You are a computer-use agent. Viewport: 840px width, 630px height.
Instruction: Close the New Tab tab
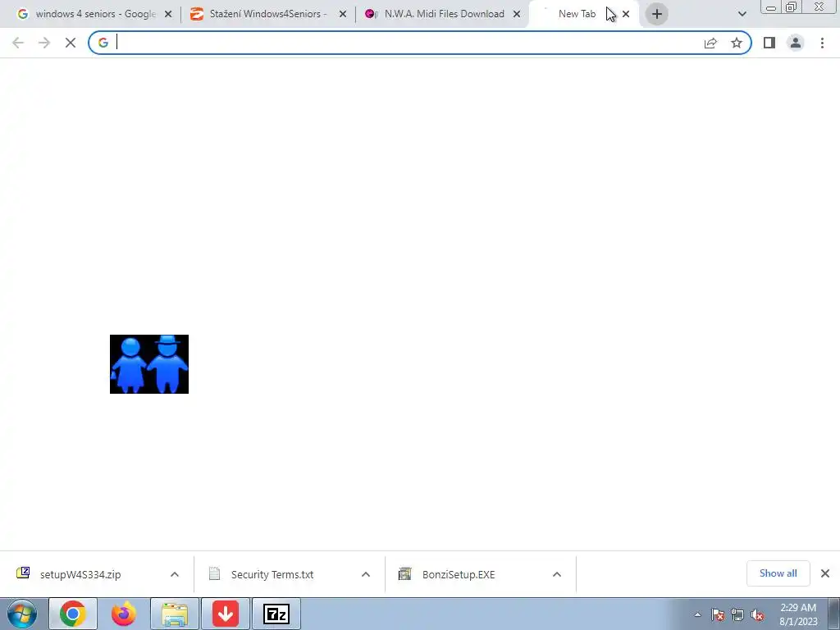click(626, 14)
